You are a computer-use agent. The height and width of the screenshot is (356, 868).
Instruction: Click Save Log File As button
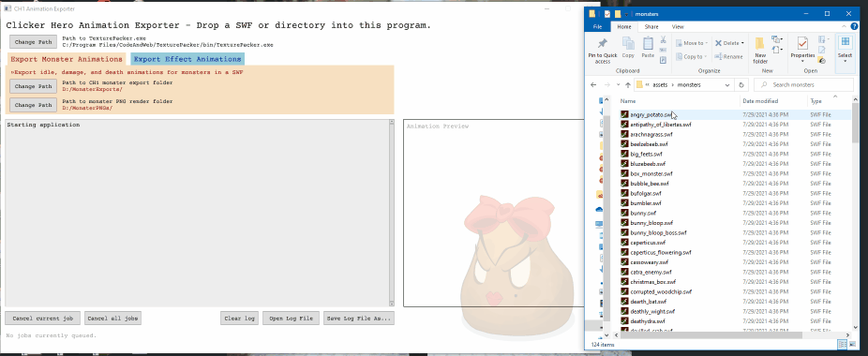pyautogui.click(x=359, y=319)
